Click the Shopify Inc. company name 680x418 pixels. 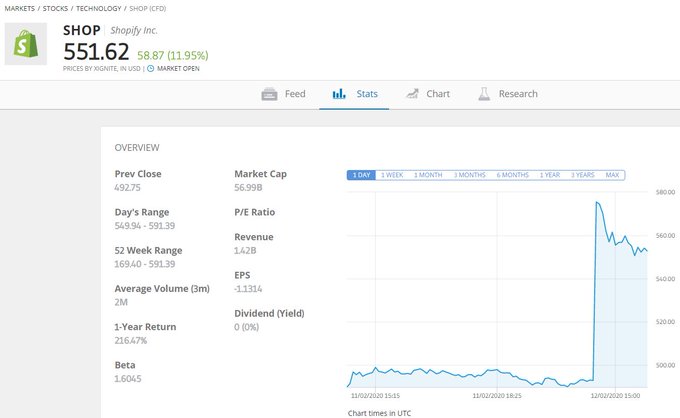[x=134, y=30]
